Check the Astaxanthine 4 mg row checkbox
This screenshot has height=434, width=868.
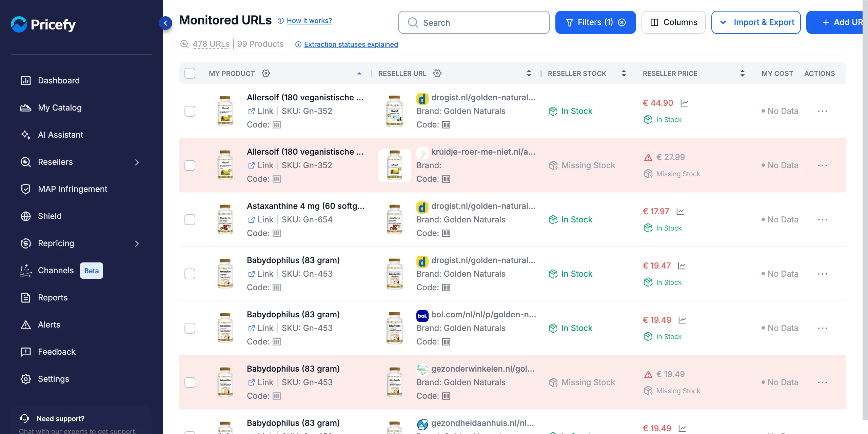pyautogui.click(x=190, y=220)
